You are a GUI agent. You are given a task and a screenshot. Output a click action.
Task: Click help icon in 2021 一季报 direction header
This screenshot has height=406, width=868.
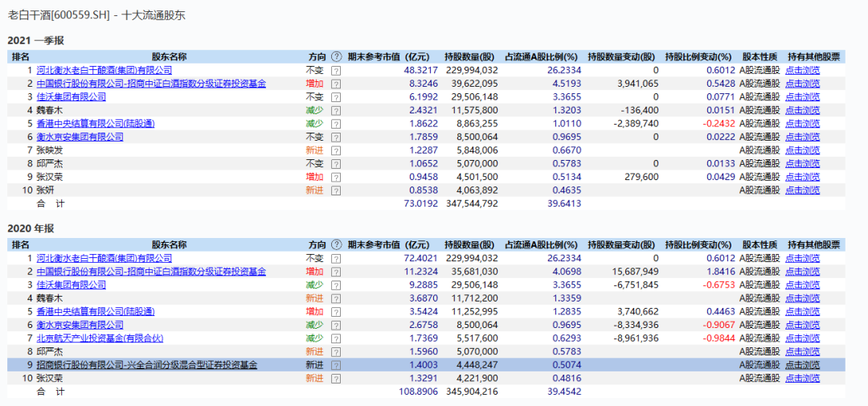click(x=337, y=56)
